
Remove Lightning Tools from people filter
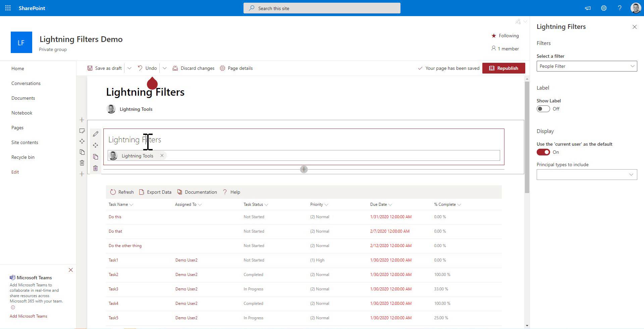pyautogui.click(x=162, y=155)
